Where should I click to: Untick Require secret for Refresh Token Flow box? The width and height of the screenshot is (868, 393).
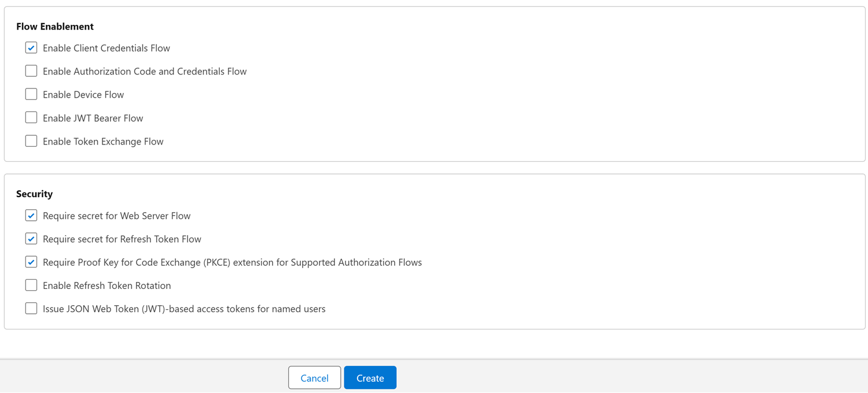31,239
